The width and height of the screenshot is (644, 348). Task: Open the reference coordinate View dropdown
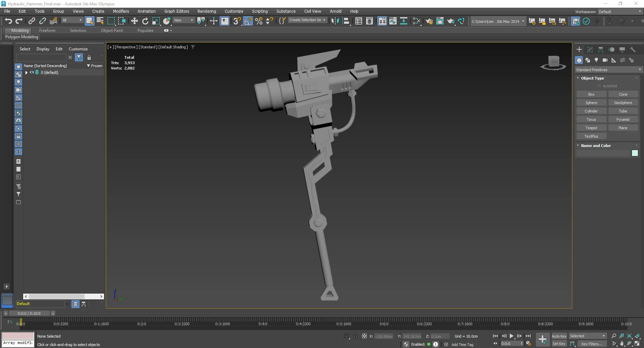tap(184, 20)
